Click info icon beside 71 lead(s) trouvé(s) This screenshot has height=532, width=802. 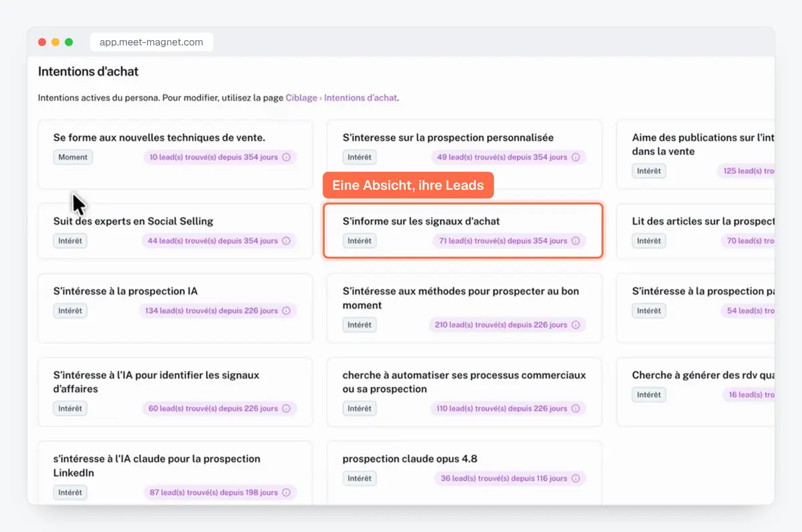coord(575,241)
